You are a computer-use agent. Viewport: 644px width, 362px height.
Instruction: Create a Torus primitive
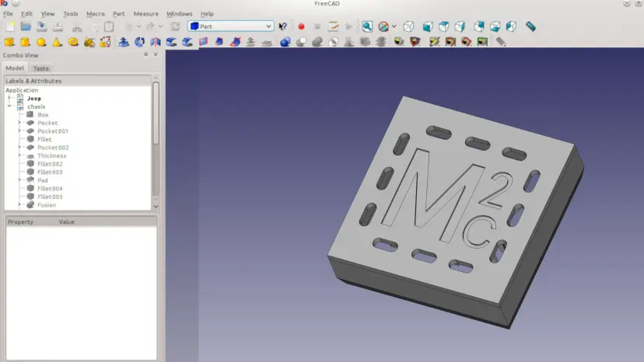(x=73, y=42)
